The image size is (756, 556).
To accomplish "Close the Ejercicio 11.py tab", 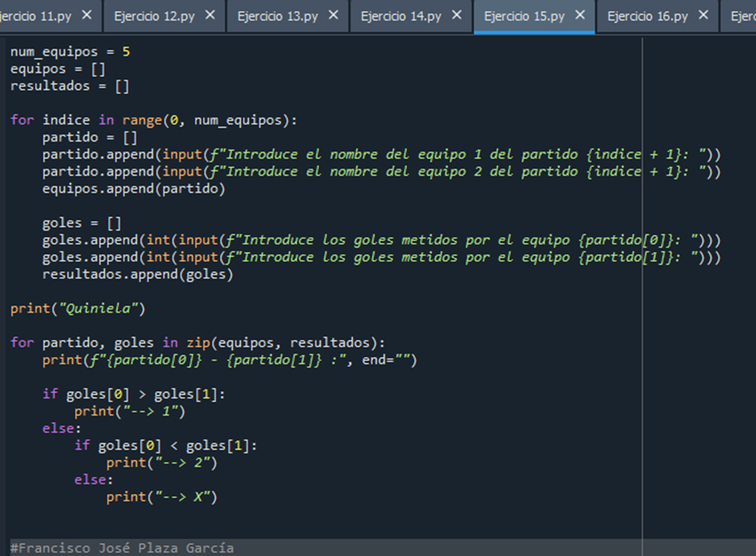I will pyautogui.click(x=87, y=15).
